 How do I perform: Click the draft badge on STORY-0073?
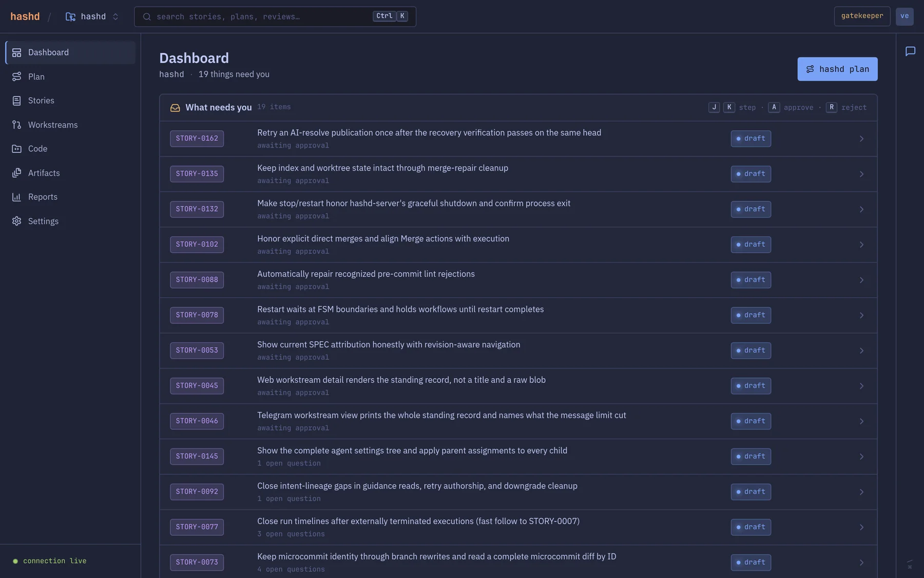click(x=750, y=563)
